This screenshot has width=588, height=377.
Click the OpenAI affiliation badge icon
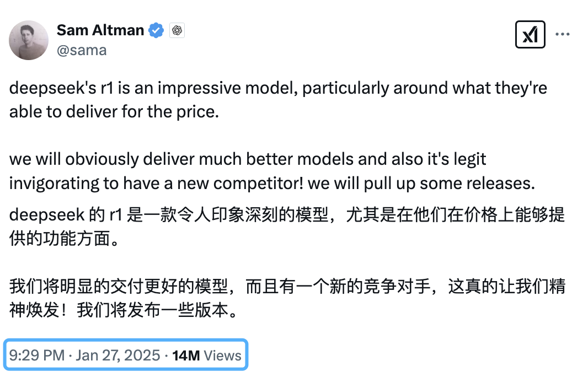click(x=177, y=31)
